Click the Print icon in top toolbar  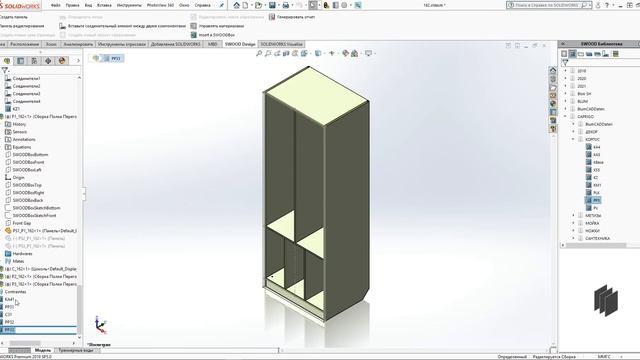click(x=286, y=5)
